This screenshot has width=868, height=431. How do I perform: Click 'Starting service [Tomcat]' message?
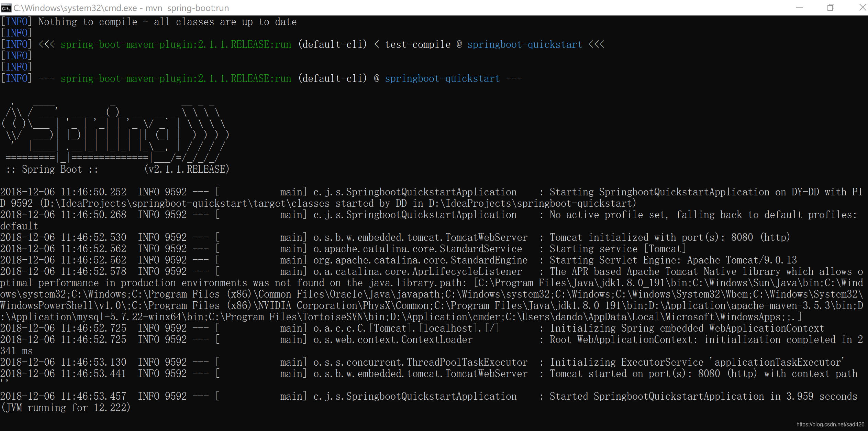tap(618, 249)
